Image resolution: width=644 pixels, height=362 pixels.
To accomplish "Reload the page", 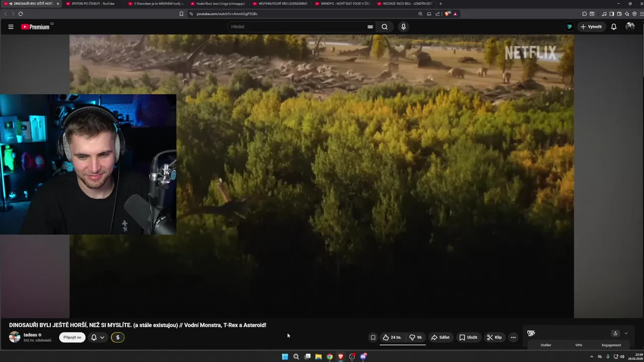I will pos(21,14).
